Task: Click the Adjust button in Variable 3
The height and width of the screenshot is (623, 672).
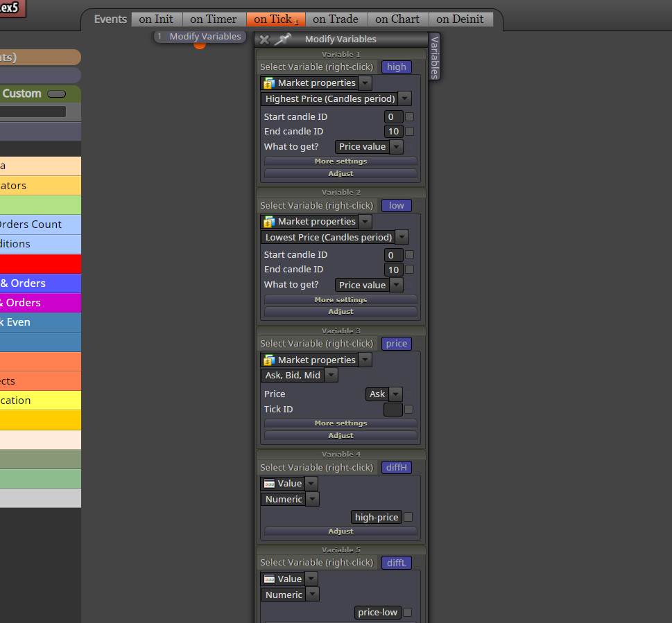Action: [x=341, y=435]
